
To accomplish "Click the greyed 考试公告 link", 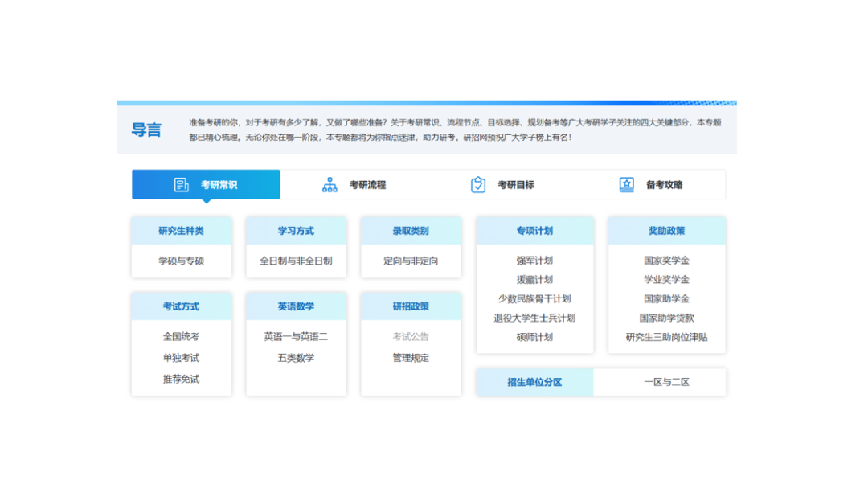I will [x=411, y=337].
